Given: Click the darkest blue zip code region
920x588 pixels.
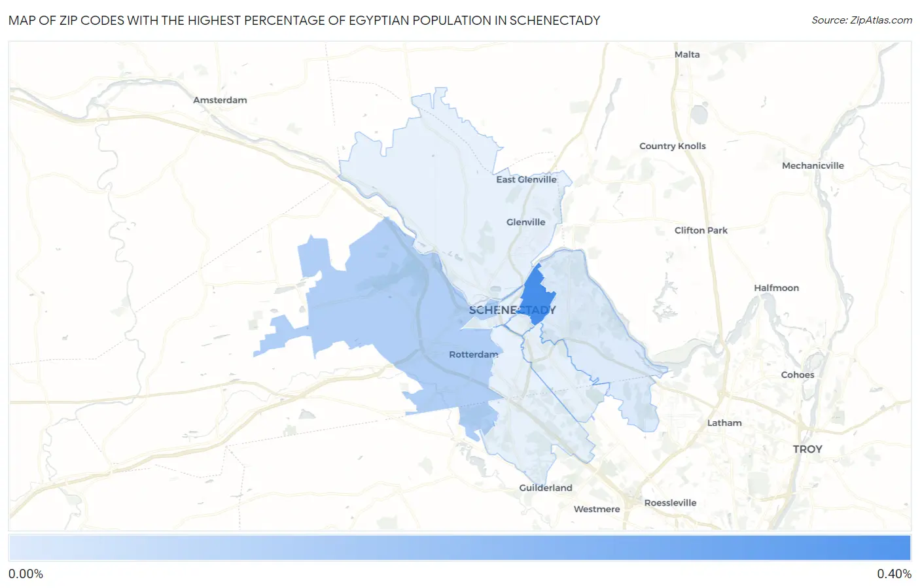Looking at the screenshot, I should tap(537, 296).
